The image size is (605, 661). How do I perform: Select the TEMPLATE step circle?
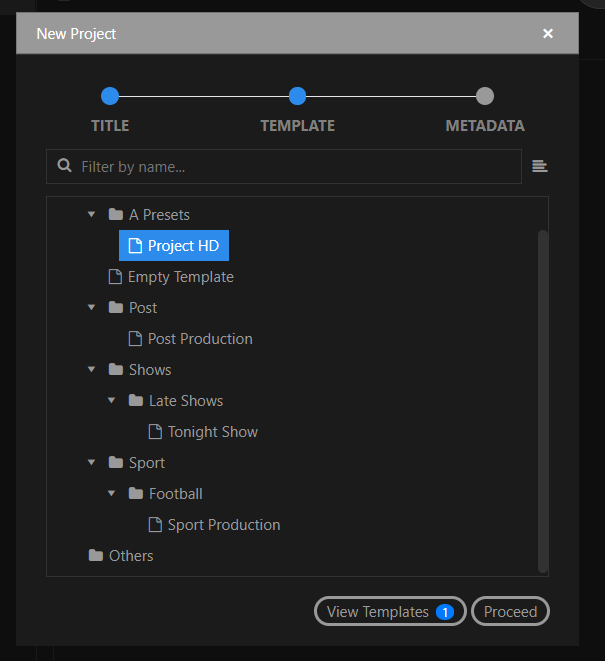[297, 96]
